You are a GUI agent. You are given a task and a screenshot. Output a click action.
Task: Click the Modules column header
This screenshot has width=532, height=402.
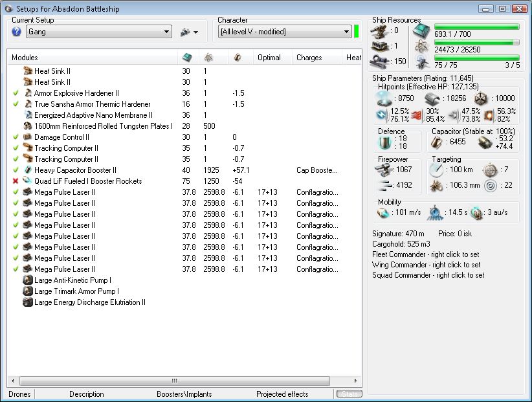25,58
